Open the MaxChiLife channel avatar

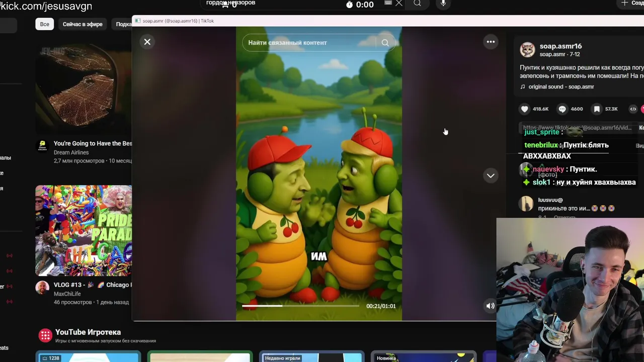pos(42,288)
